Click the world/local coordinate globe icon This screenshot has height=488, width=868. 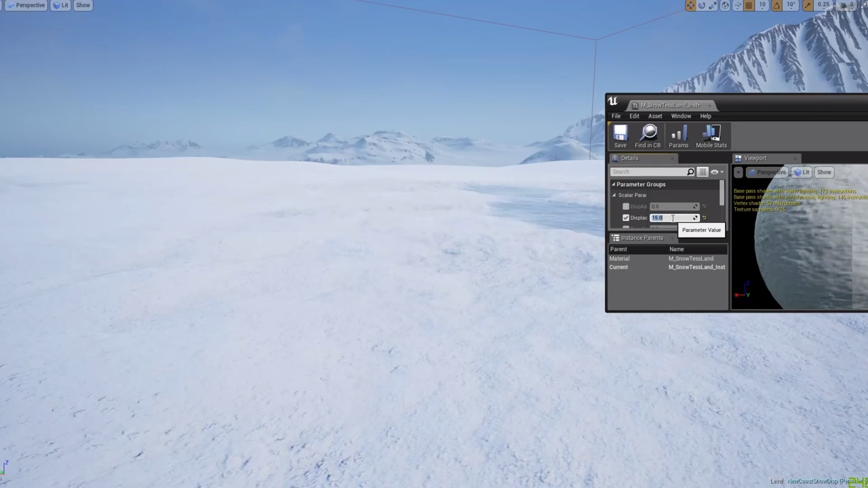pos(725,5)
